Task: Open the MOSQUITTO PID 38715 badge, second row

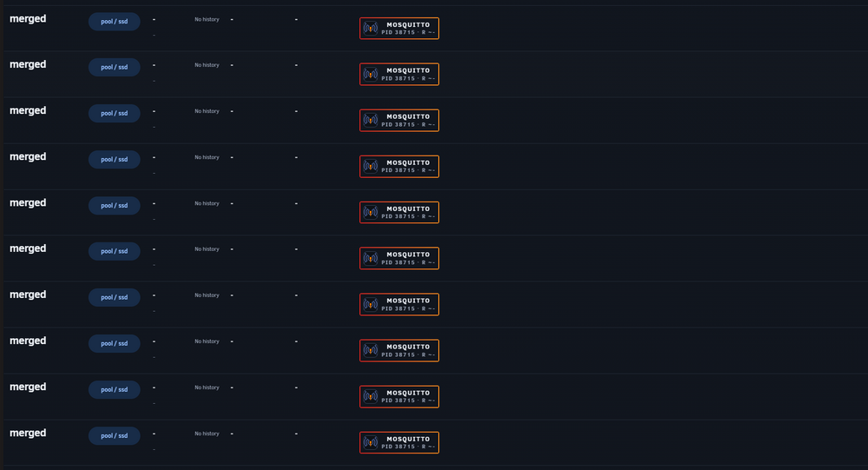Action: click(399, 74)
